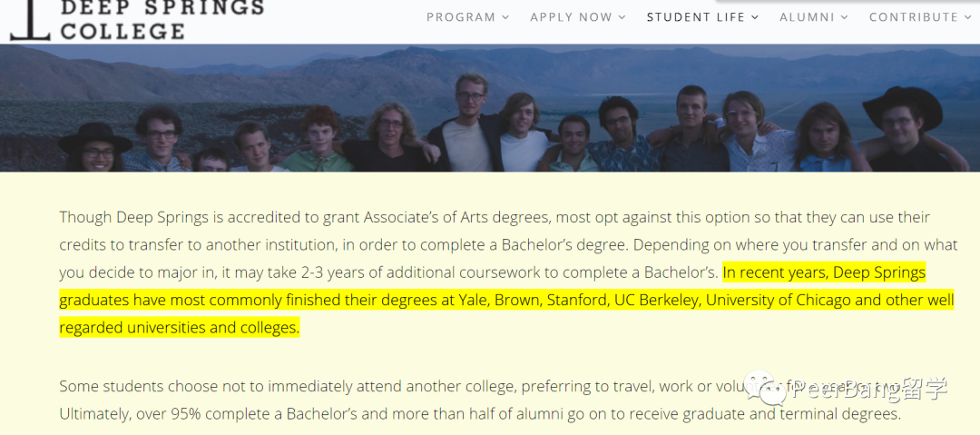Image resolution: width=980 pixels, height=435 pixels.
Task: Expand the Alumni dropdown chevron
Action: tap(844, 17)
